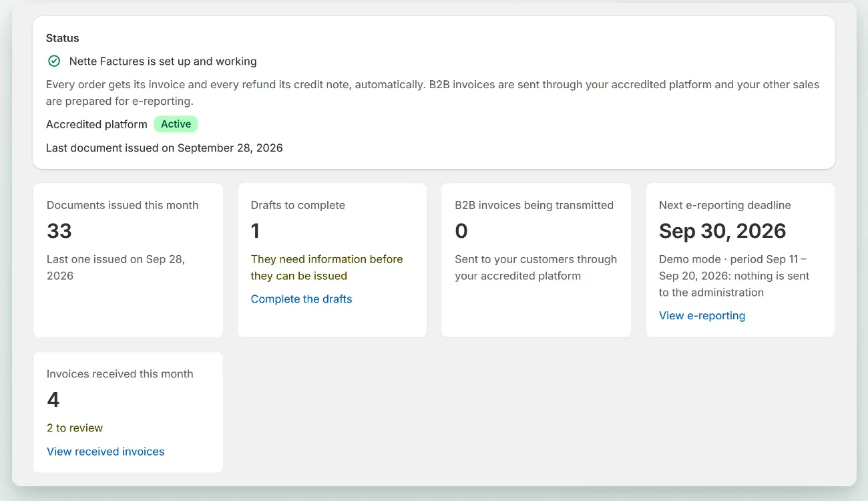Click "They need information before they can be issued"
Image resolution: width=868 pixels, height=501 pixels.
(327, 267)
